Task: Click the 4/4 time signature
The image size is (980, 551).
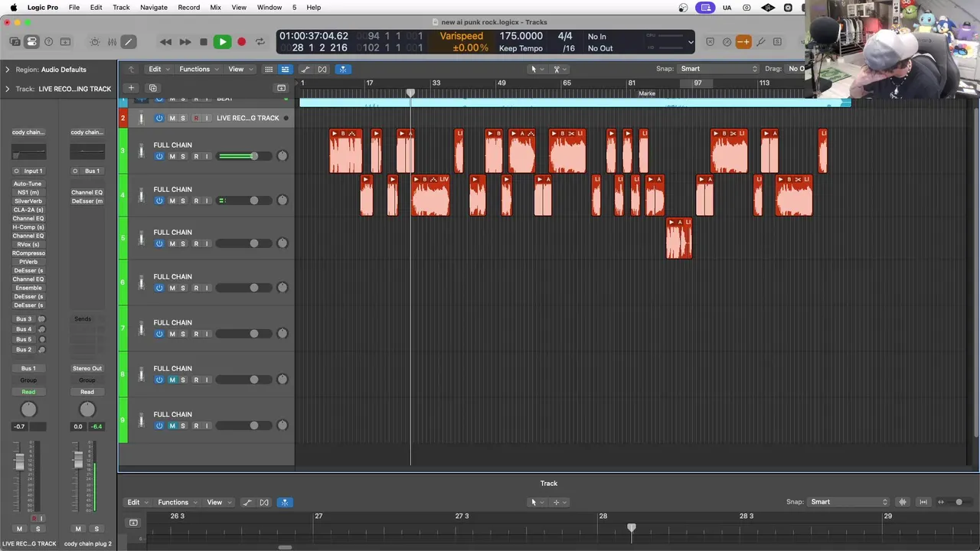Action: pos(565,36)
